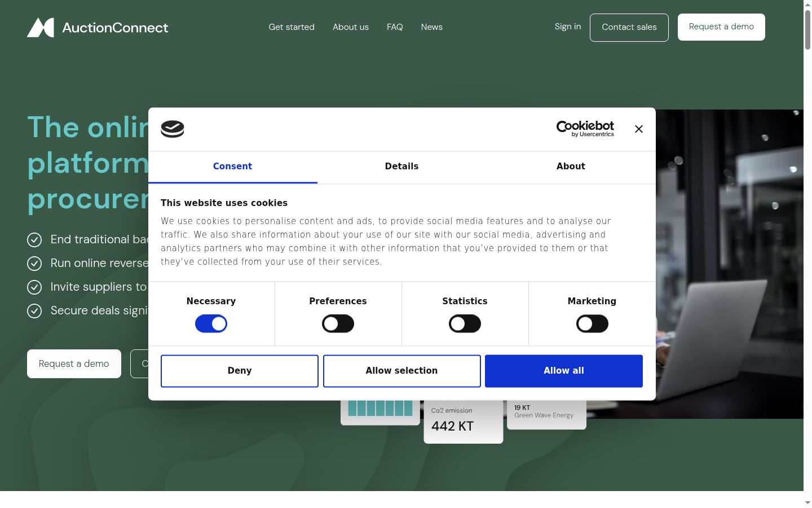Click the scrollbar up arrow
The image size is (812, 508).
pyautogui.click(x=807, y=4)
